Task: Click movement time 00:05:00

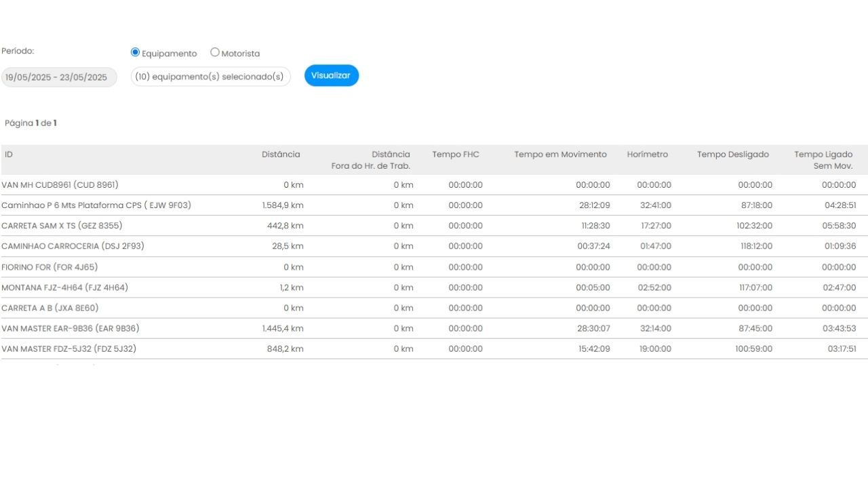Action: pos(593,287)
